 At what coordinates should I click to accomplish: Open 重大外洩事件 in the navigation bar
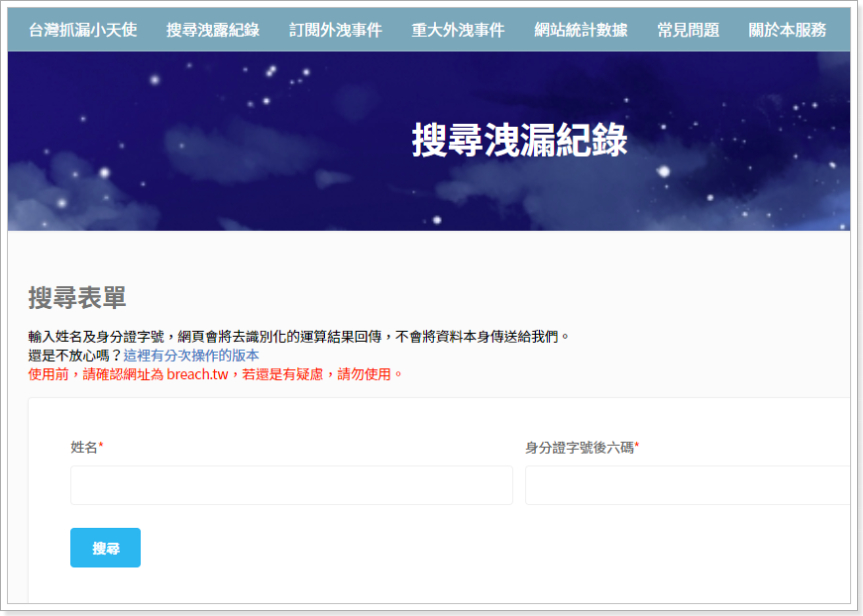[x=458, y=30]
